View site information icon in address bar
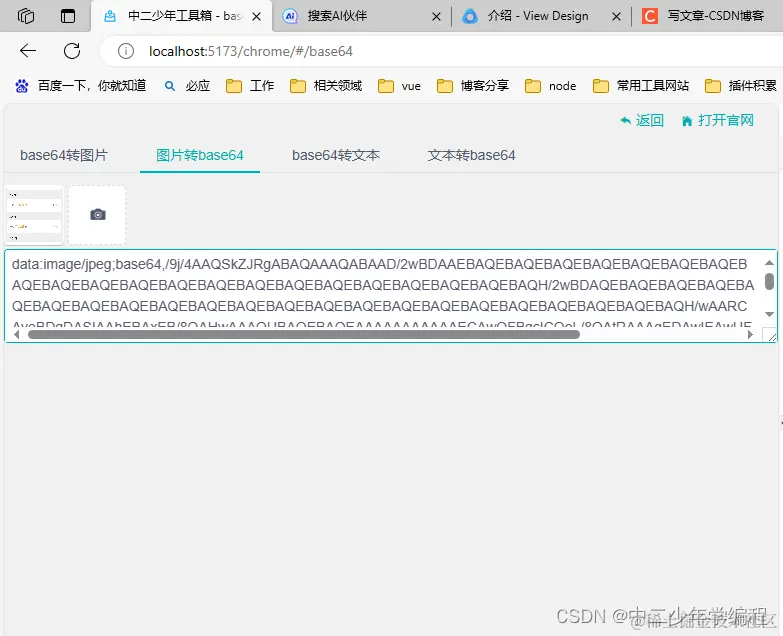 tap(126, 51)
